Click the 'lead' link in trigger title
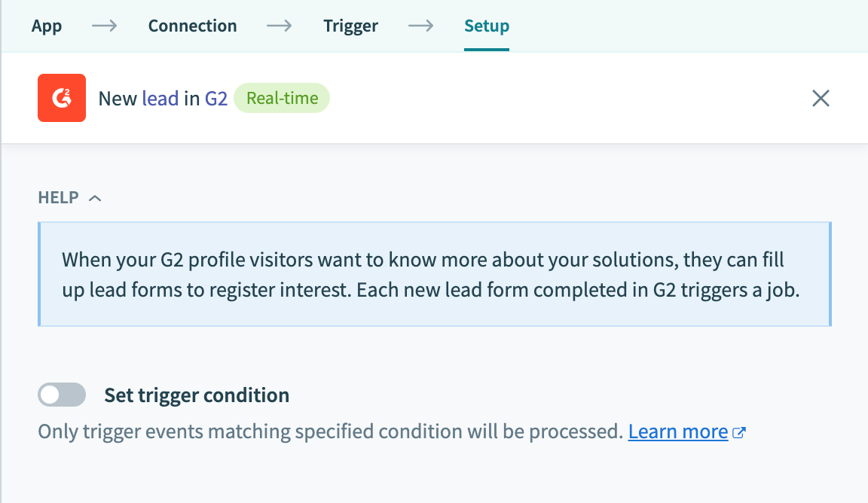The width and height of the screenshot is (868, 503). pos(160,99)
